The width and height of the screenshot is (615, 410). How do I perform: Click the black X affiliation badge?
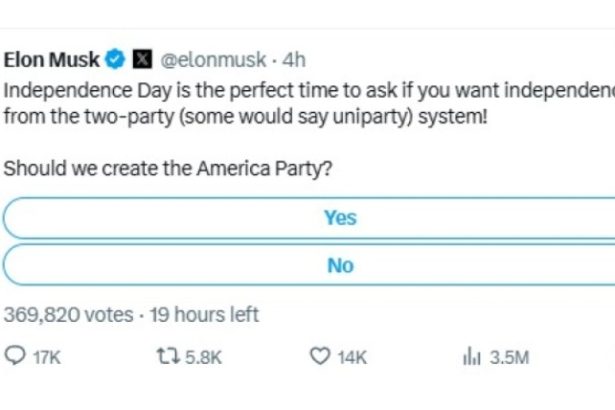142,59
